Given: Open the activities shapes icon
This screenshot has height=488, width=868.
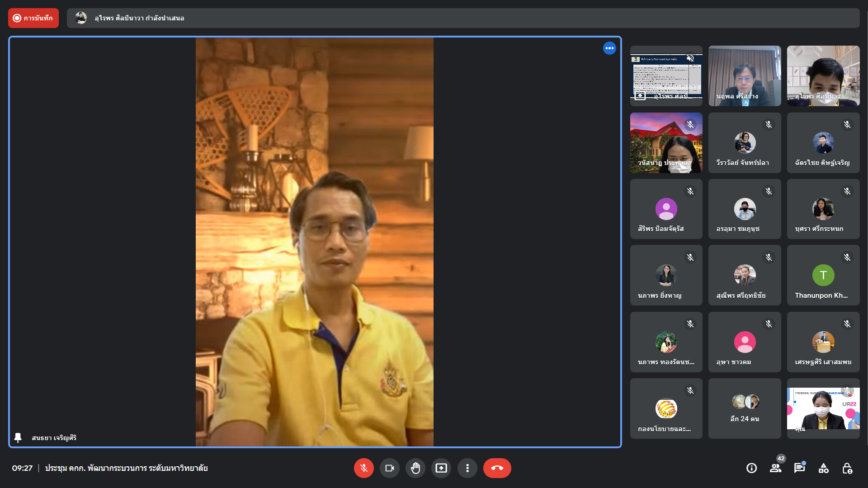Looking at the screenshot, I should pyautogui.click(x=823, y=468).
